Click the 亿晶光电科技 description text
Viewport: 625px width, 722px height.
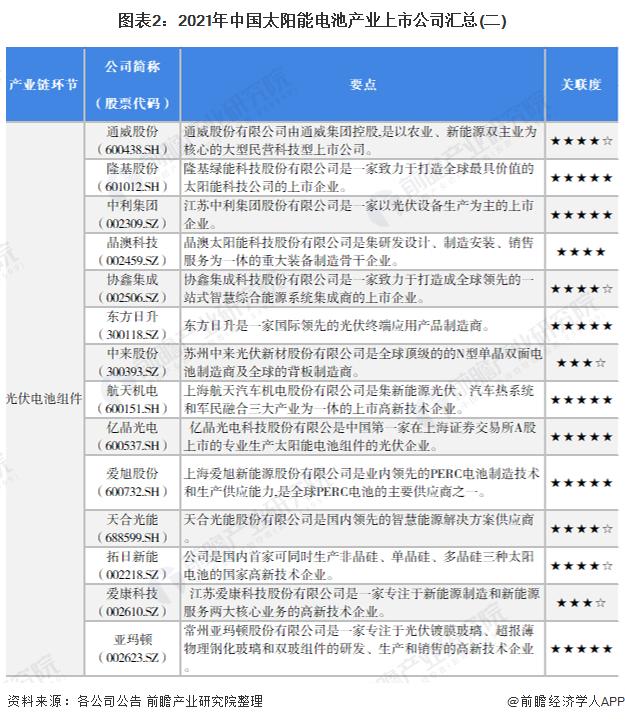coord(360,437)
